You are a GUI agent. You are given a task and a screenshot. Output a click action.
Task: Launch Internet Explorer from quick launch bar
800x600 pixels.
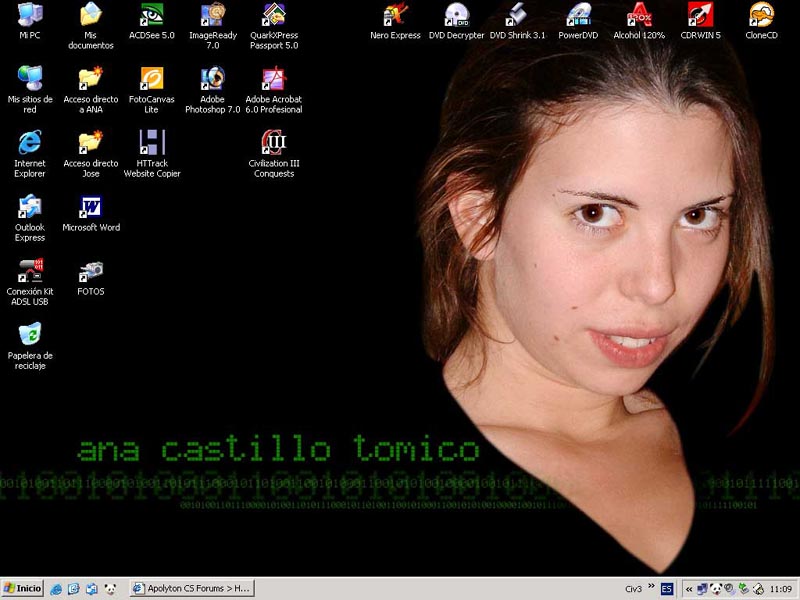(x=56, y=589)
